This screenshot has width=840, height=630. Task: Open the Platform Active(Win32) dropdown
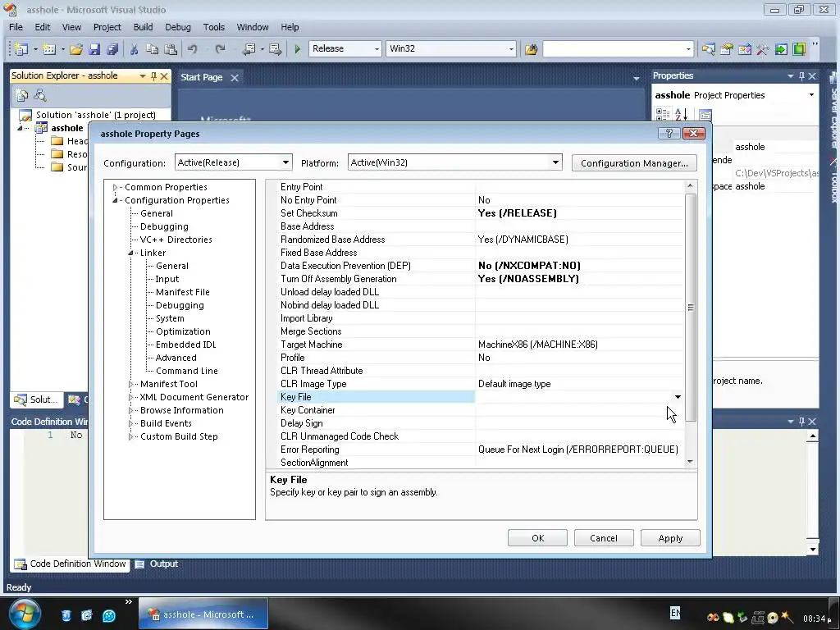pos(555,162)
